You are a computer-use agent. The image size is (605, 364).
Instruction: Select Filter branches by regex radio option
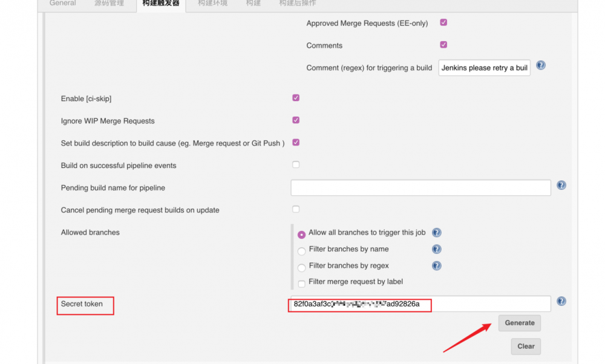301,265
